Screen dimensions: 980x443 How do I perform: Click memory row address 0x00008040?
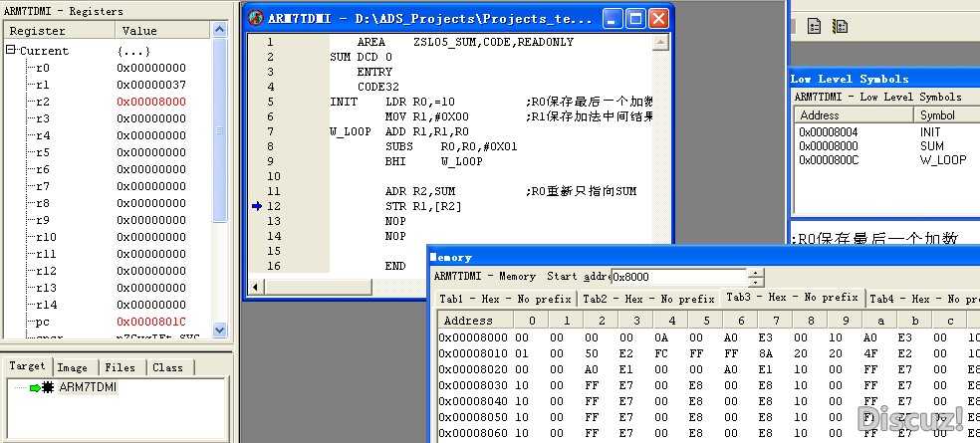[x=473, y=400]
